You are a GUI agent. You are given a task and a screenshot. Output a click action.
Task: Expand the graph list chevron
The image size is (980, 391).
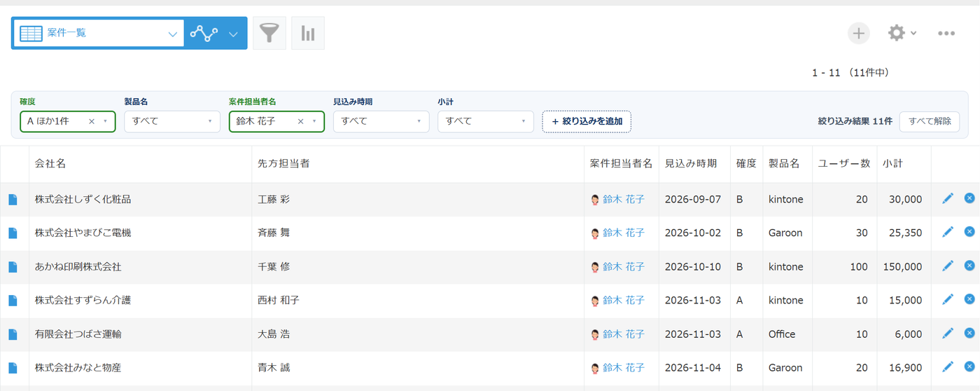[x=234, y=34]
